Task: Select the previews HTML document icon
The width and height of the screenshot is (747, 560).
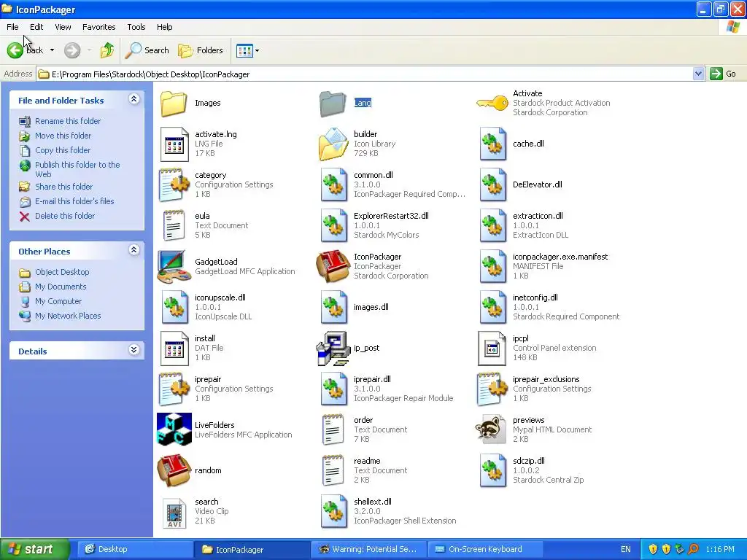Action: [x=491, y=429]
